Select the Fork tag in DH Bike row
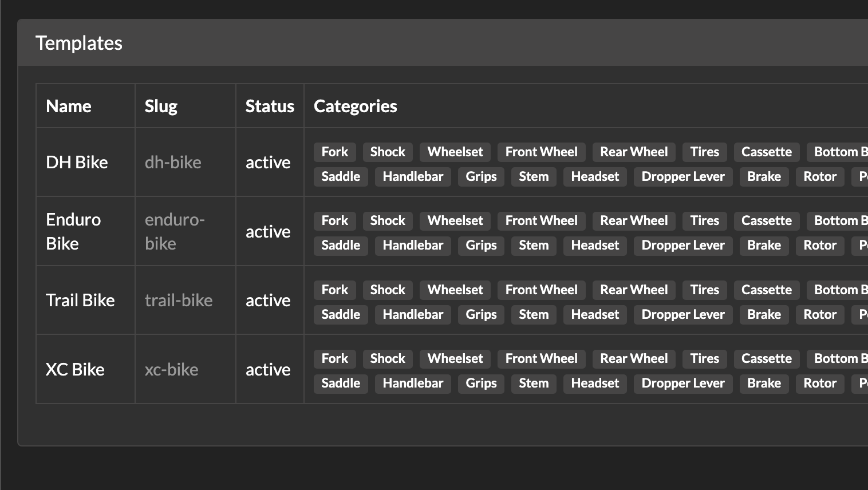The height and width of the screenshot is (490, 868). tap(334, 152)
